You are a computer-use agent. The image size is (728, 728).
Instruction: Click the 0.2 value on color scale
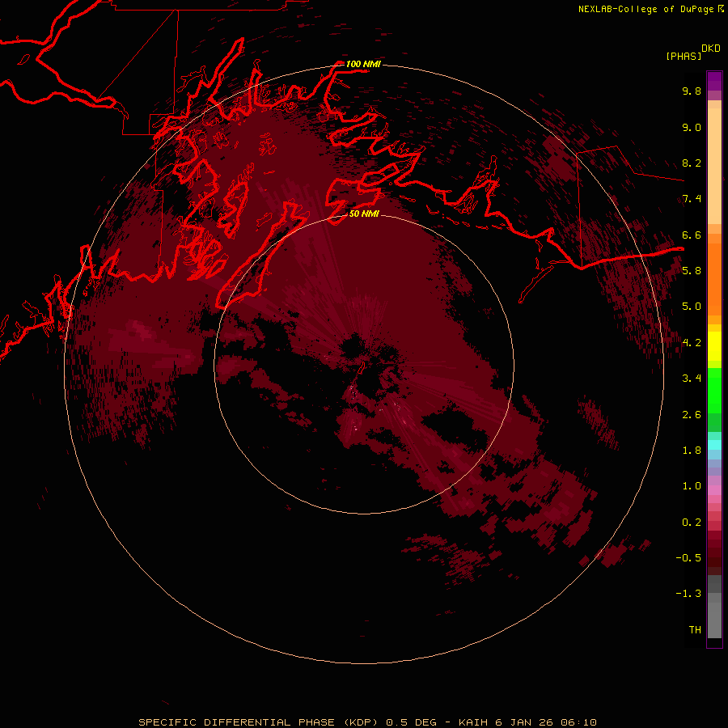pyautogui.click(x=692, y=522)
